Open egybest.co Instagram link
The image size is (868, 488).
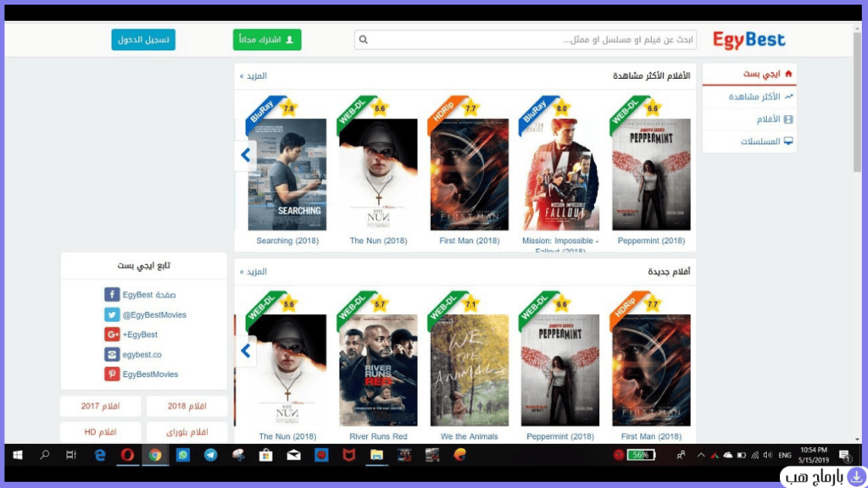(133, 355)
